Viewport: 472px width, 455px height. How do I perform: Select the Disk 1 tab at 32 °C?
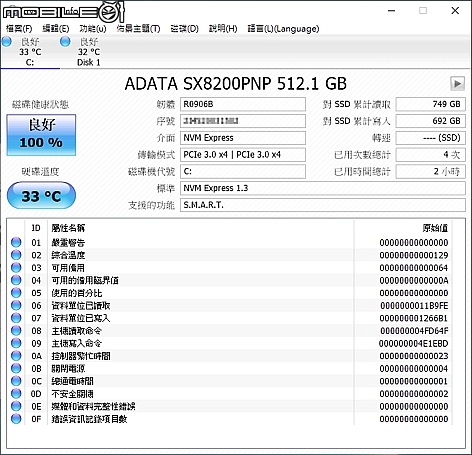click(89, 52)
